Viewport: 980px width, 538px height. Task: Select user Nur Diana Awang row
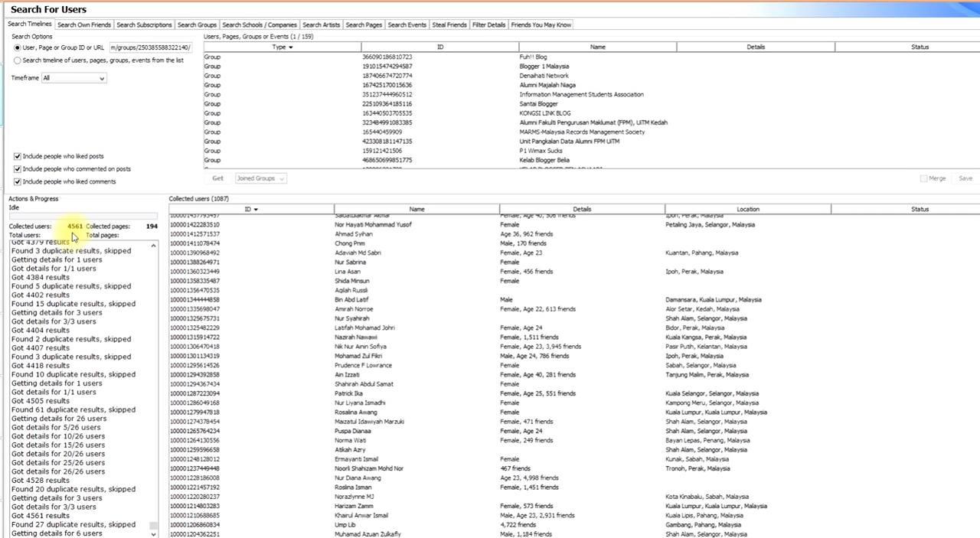click(574, 478)
